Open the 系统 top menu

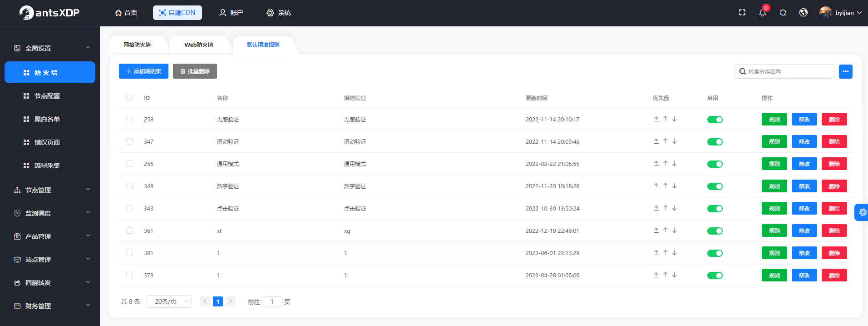[279, 13]
